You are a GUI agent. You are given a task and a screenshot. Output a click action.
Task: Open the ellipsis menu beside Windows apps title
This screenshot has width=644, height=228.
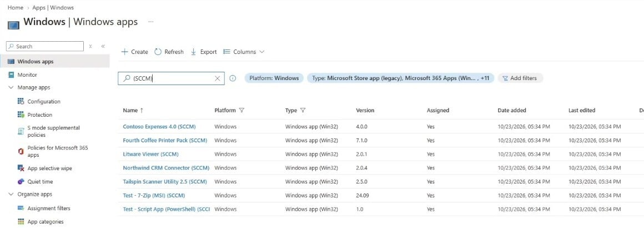pos(151,21)
